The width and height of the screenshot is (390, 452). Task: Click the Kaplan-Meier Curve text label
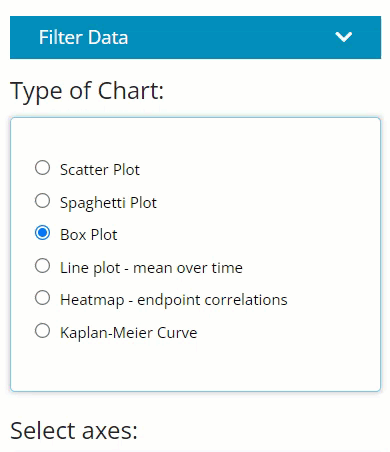pos(129,333)
